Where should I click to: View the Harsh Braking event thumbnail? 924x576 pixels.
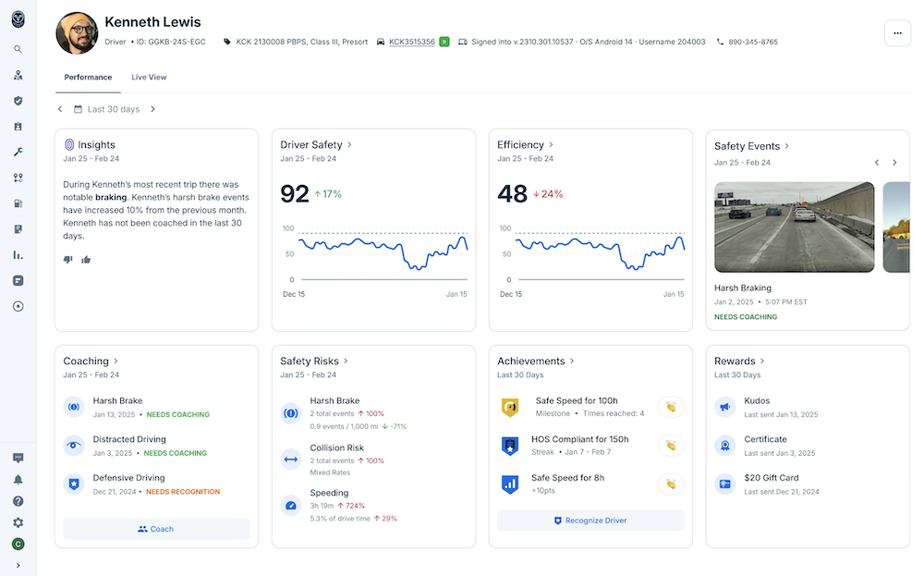(x=794, y=227)
